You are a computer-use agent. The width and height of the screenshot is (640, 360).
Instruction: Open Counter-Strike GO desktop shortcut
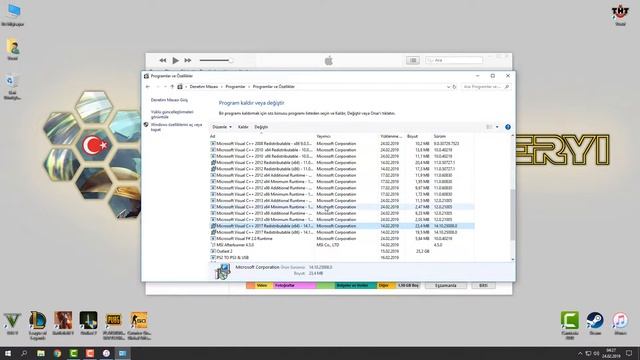[139, 325]
